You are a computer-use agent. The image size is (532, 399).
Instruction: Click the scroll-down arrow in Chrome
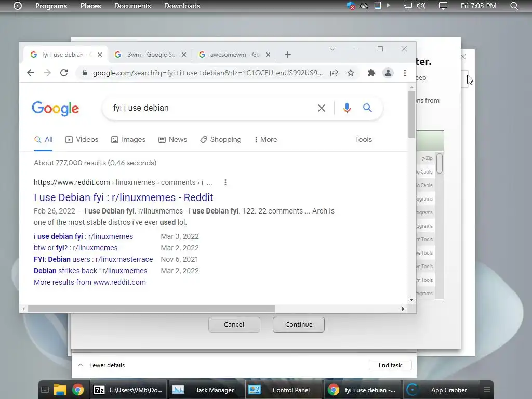[x=411, y=300]
